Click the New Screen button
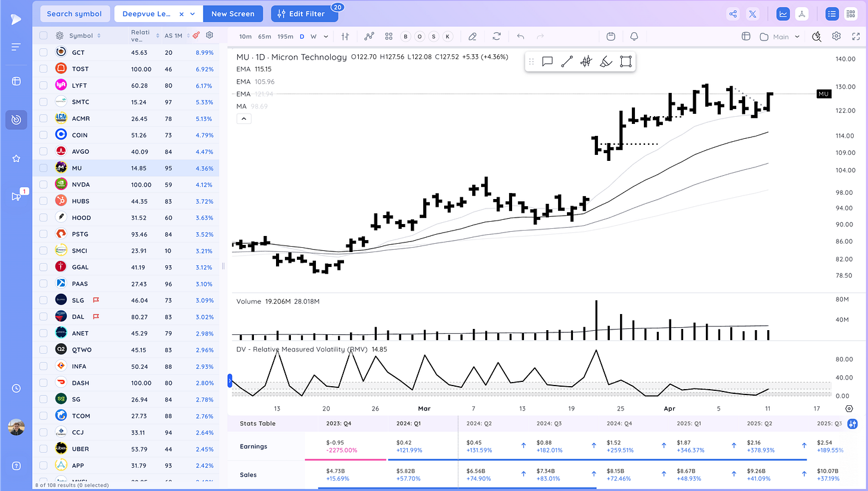 [x=232, y=14]
